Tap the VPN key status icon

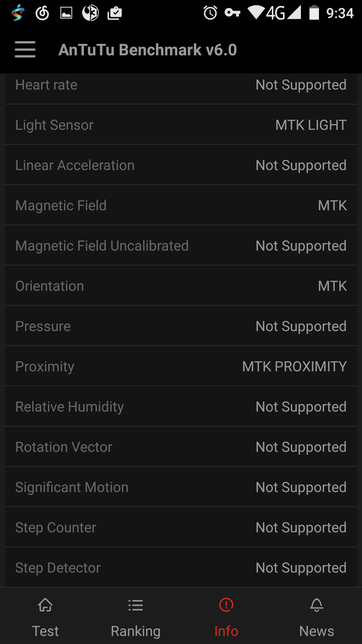tap(232, 13)
